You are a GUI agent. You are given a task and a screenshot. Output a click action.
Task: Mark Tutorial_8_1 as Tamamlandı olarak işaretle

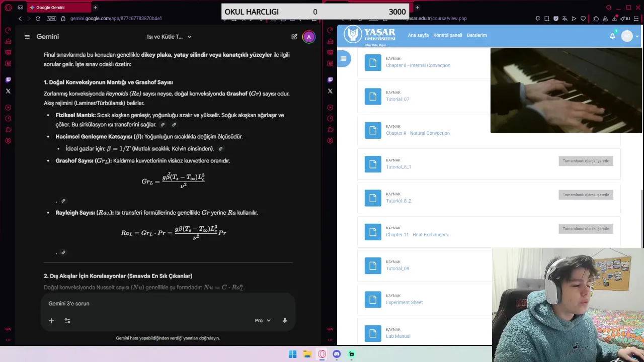[x=586, y=161]
